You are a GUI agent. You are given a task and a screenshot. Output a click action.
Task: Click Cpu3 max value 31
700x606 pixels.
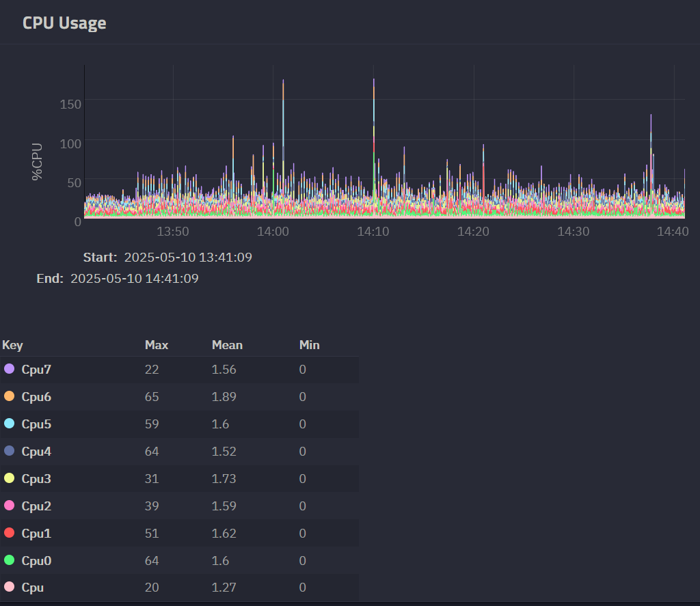pyautogui.click(x=152, y=479)
